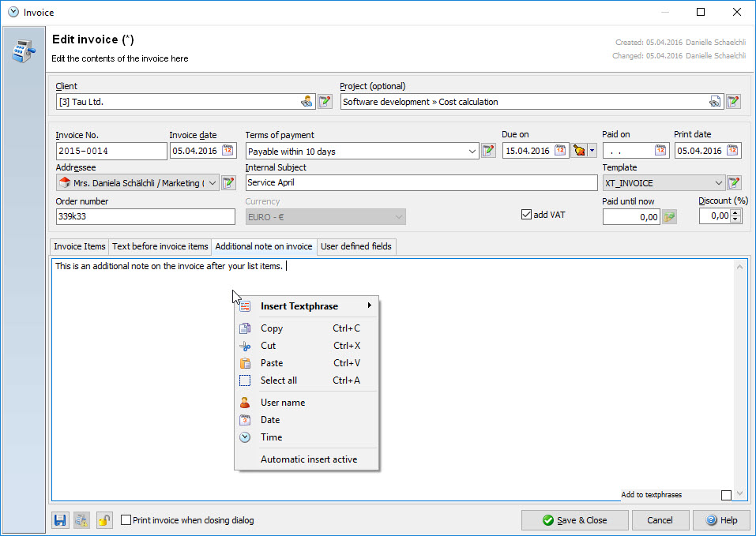Click the save disk icon at bottom left
This screenshot has width=756, height=536.
coord(60,520)
